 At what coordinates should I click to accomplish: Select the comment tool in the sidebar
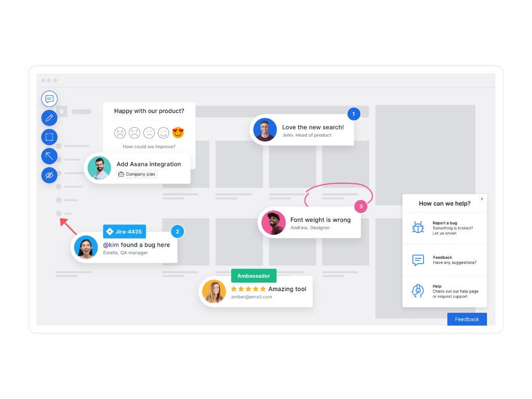pos(49,99)
